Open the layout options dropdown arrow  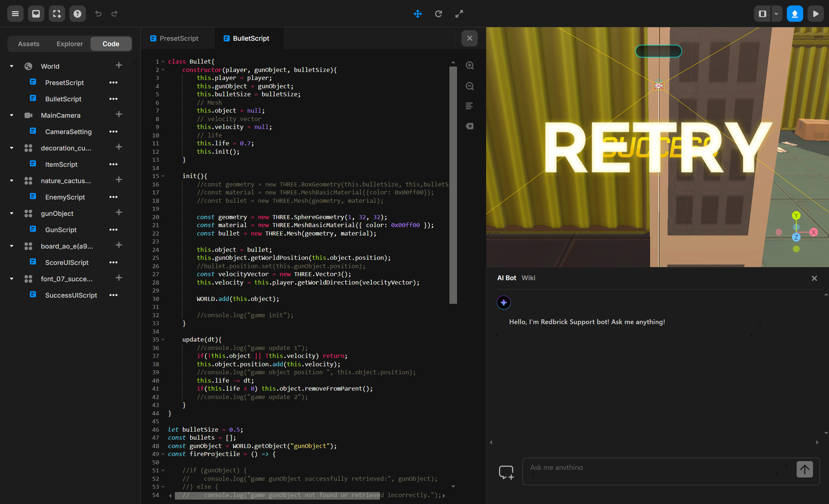(x=776, y=14)
